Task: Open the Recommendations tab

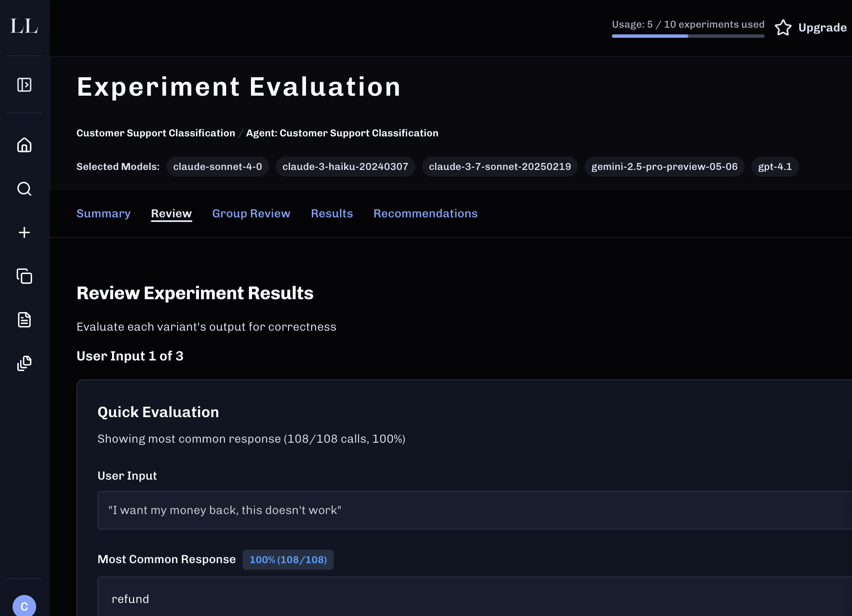Action: coord(425,214)
